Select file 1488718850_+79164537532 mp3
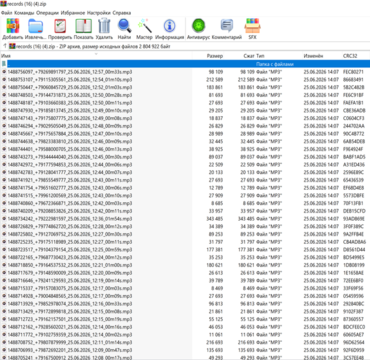Viewport: 370px width, 360px height. coord(70,265)
